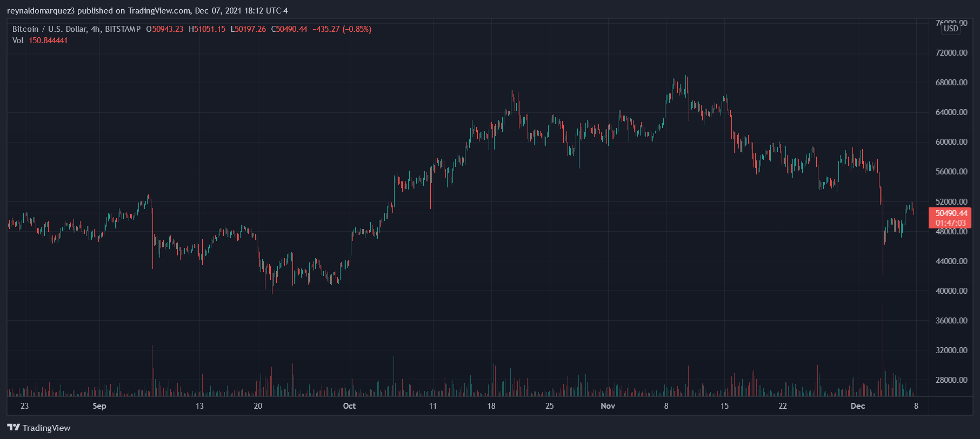
Task: Click the Dec label on time axis
Action: pos(858,406)
